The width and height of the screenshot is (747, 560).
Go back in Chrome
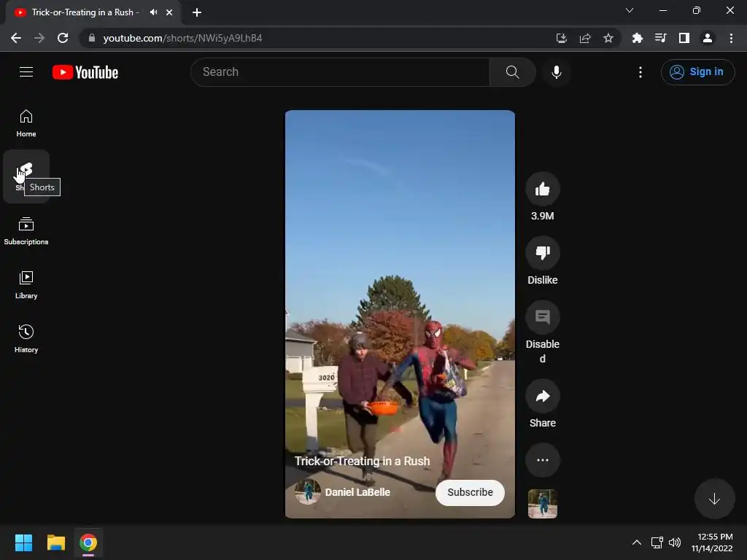[16, 38]
